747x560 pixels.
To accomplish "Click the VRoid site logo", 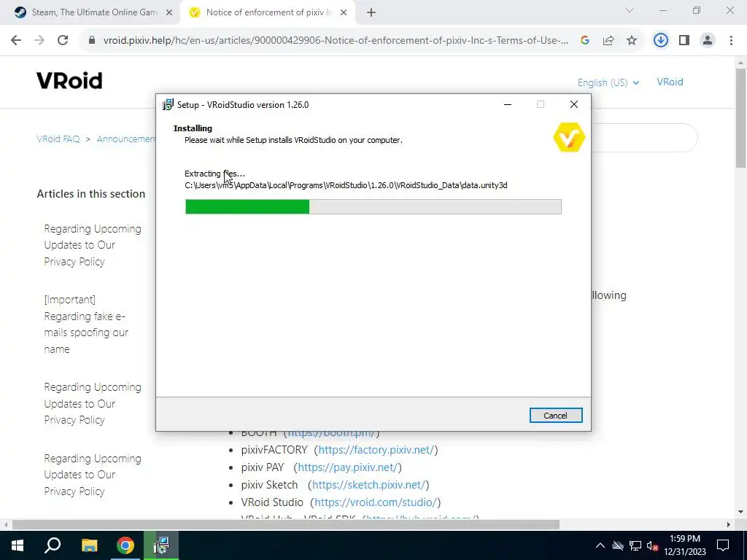I will tap(69, 81).
